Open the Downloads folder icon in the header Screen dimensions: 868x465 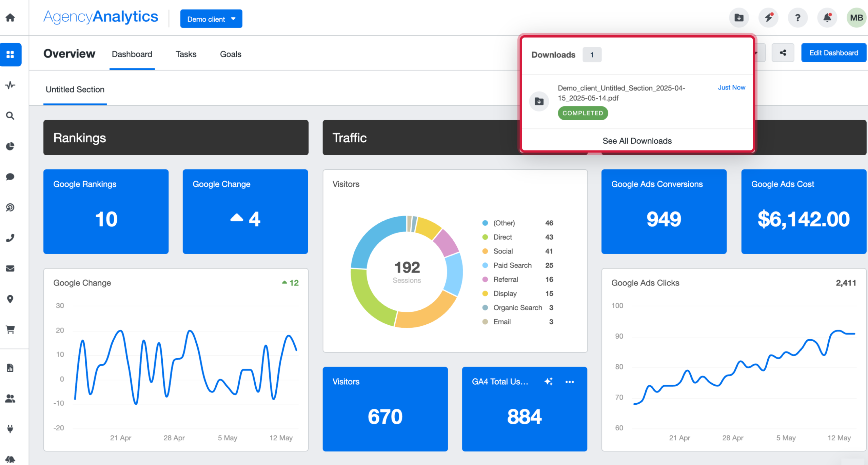[739, 18]
